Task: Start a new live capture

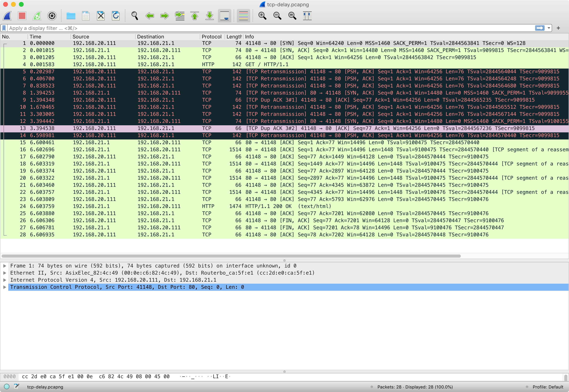Action: pyautogui.click(x=7, y=16)
